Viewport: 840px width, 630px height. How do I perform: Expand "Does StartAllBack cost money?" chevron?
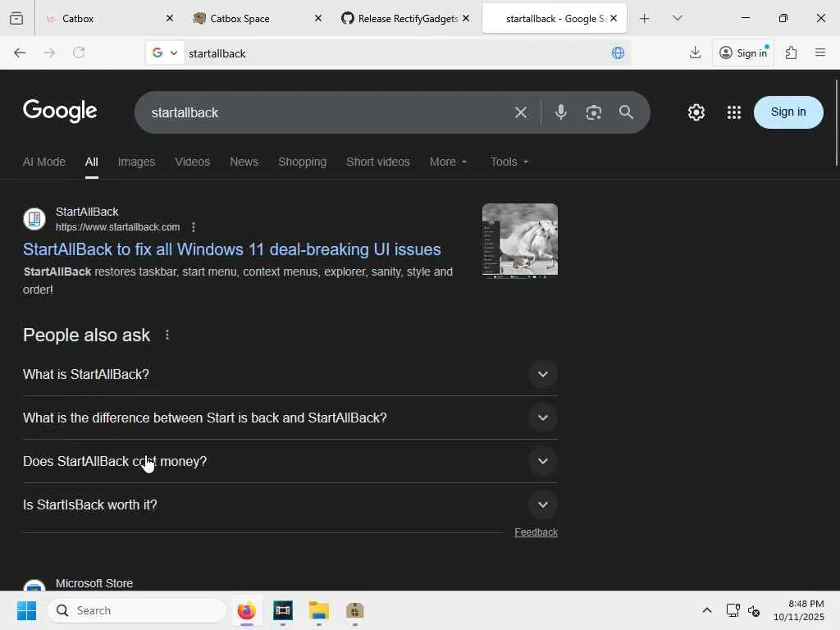click(x=543, y=461)
